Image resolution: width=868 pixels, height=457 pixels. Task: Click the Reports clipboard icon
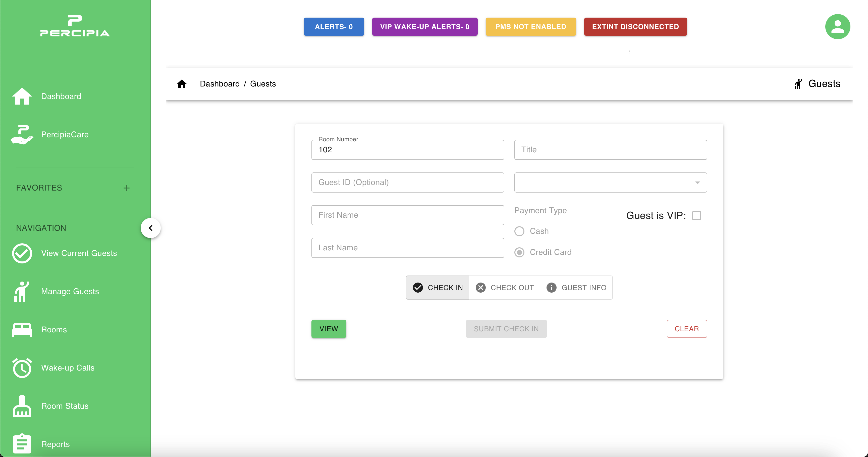tap(22, 443)
